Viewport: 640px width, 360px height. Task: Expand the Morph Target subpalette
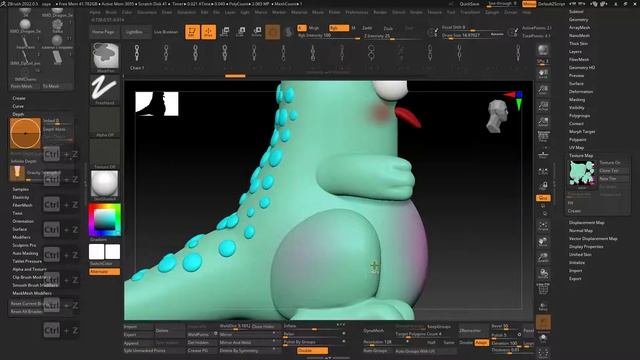582,131
